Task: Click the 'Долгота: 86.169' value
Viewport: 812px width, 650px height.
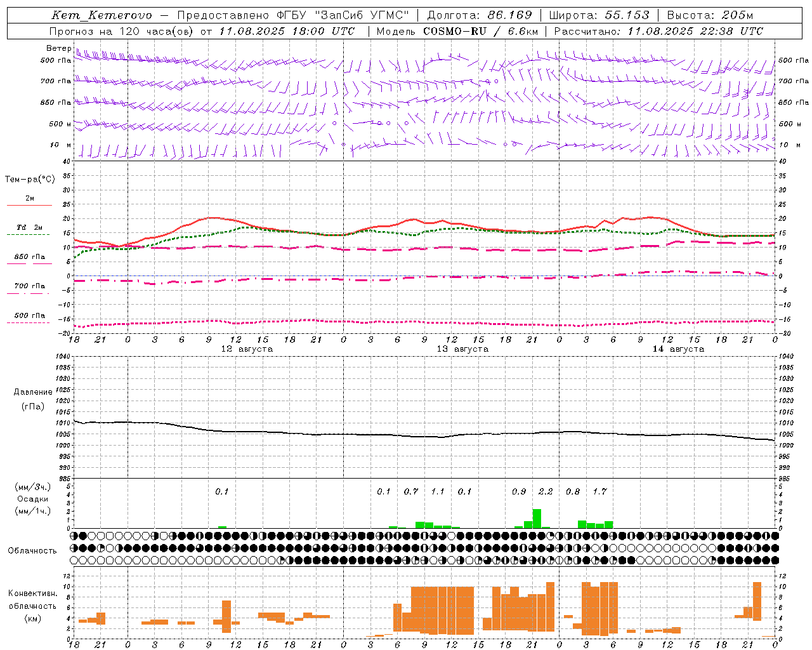Action: 480,15
